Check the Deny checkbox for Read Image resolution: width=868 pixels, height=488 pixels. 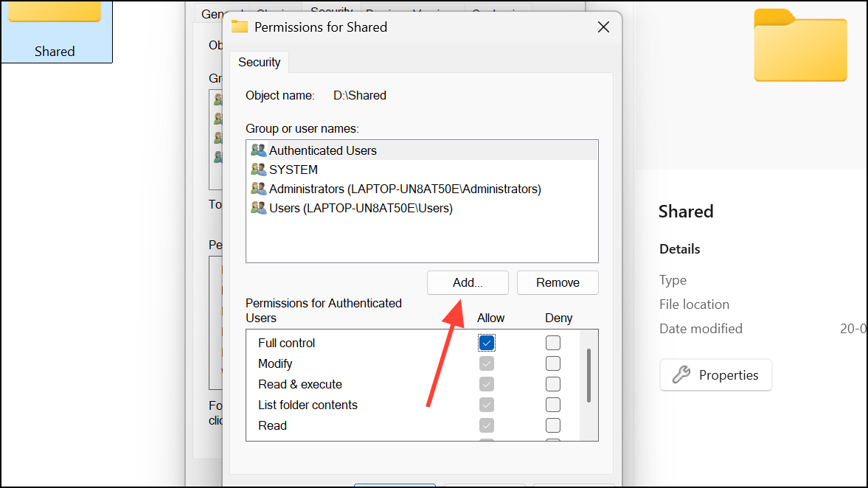pos(552,425)
